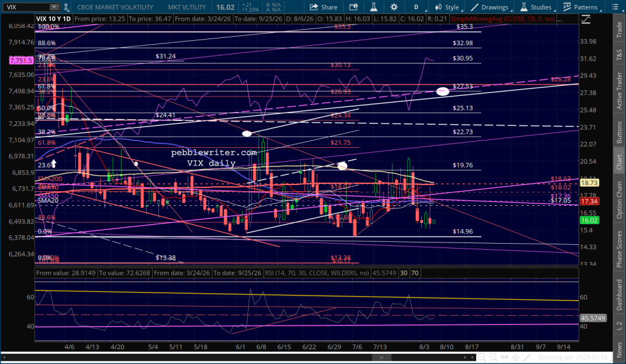Open the Share chart option
The height and width of the screenshot is (364, 626).
[324, 7]
